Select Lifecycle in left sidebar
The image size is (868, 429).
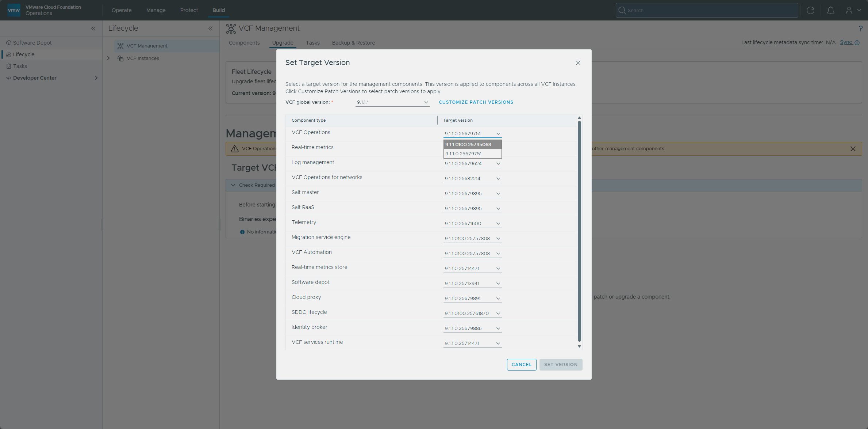click(x=51, y=54)
